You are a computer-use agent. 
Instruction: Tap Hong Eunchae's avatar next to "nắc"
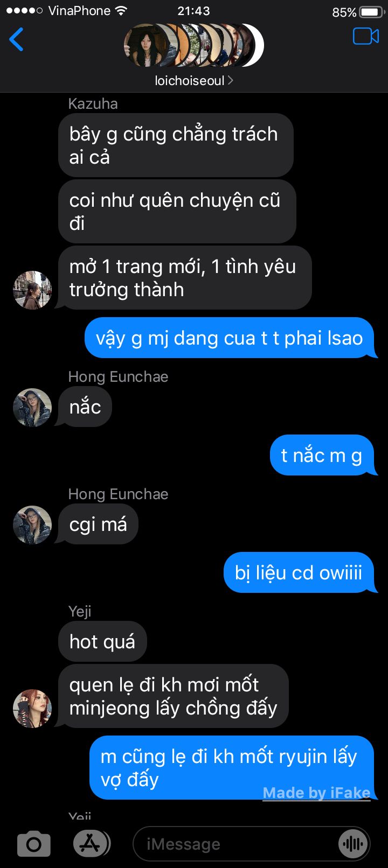[32, 408]
